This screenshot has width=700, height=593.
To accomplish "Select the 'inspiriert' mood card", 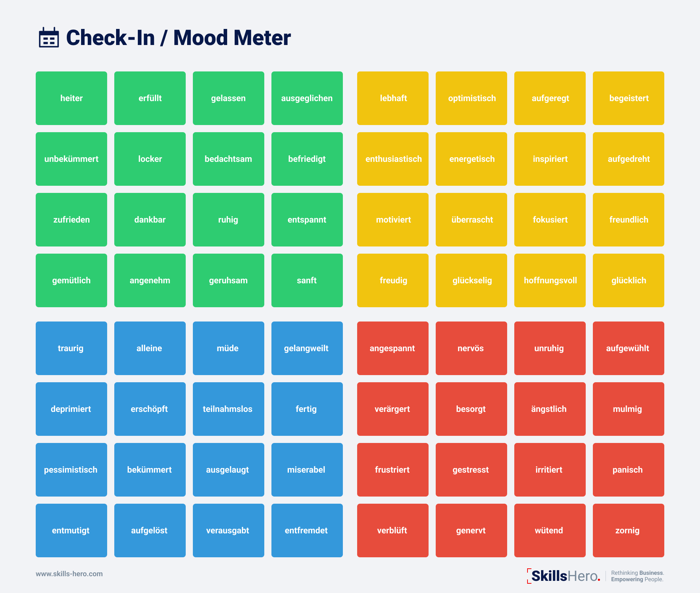I will 550,159.
